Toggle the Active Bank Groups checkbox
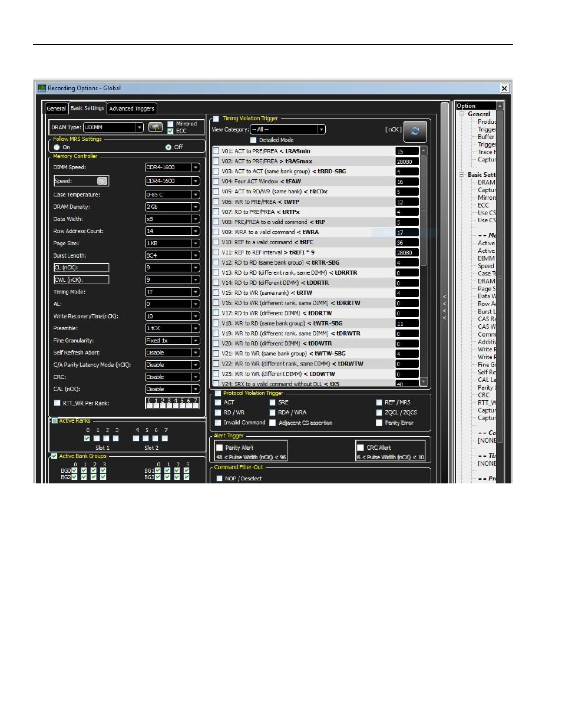This screenshot has height=728, width=562. tap(55, 456)
